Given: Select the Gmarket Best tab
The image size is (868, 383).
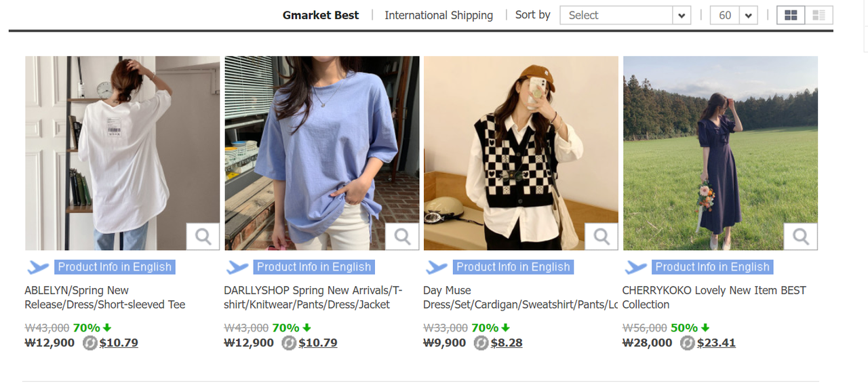Looking at the screenshot, I should click(321, 15).
